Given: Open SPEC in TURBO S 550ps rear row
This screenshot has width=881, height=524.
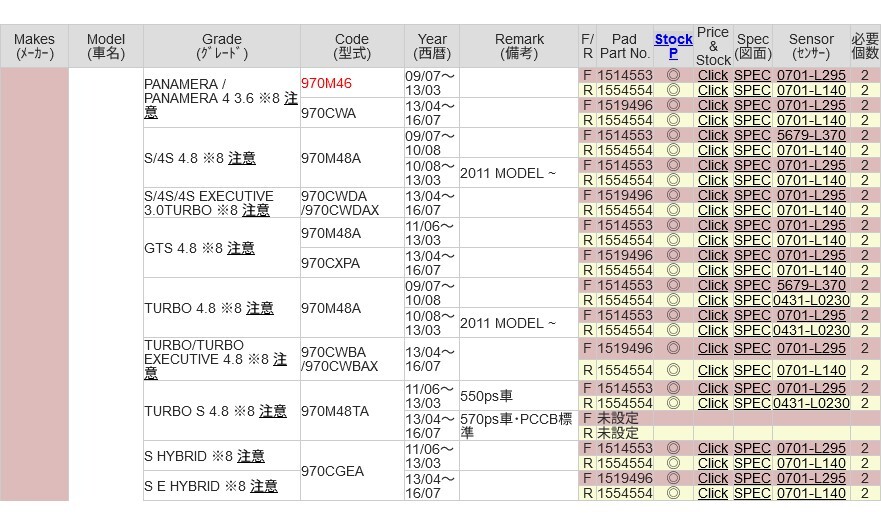Looking at the screenshot, I should (x=752, y=403).
